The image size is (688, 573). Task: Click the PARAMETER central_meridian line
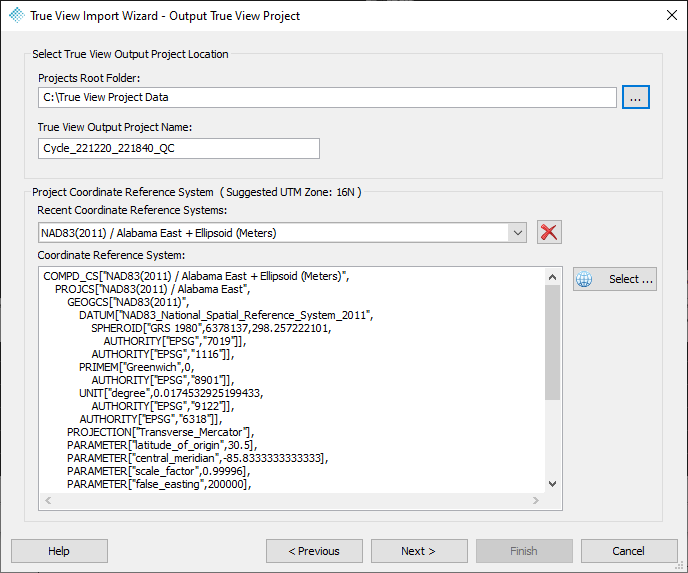click(197, 458)
